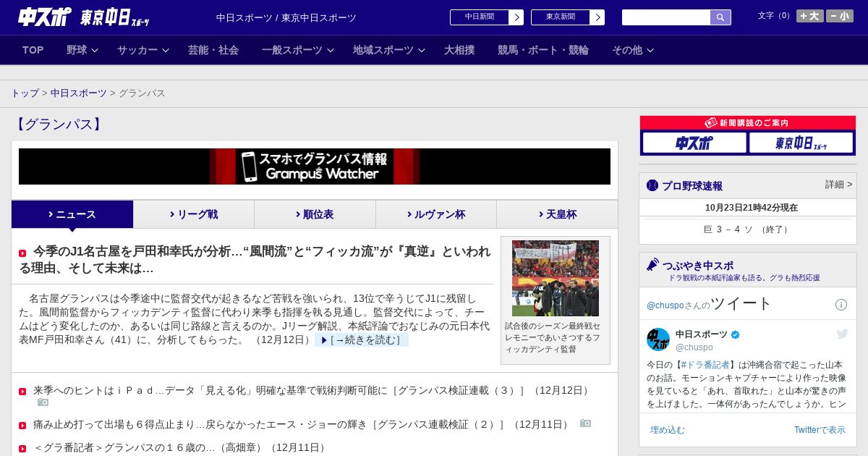
Task: Open 詳細 > for pro baseball scores
Action: click(838, 185)
